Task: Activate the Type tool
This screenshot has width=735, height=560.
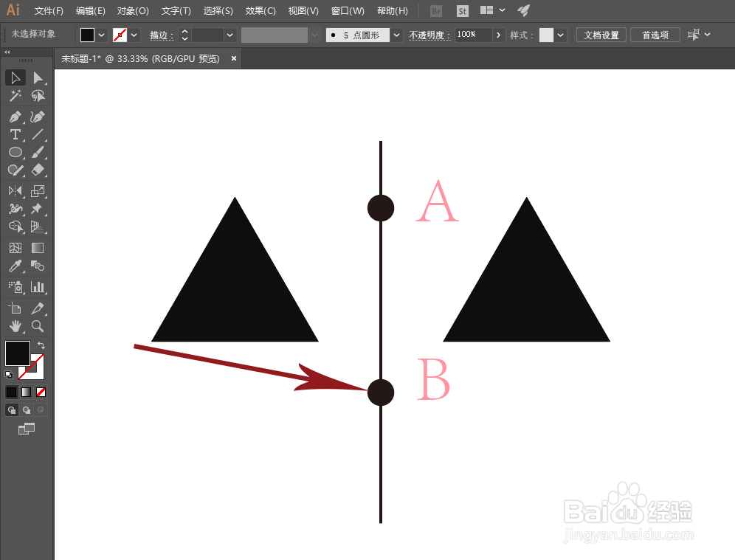Action: [15, 134]
